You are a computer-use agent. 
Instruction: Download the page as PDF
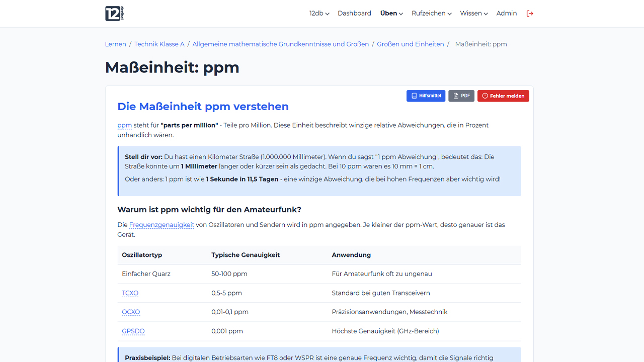click(461, 96)
